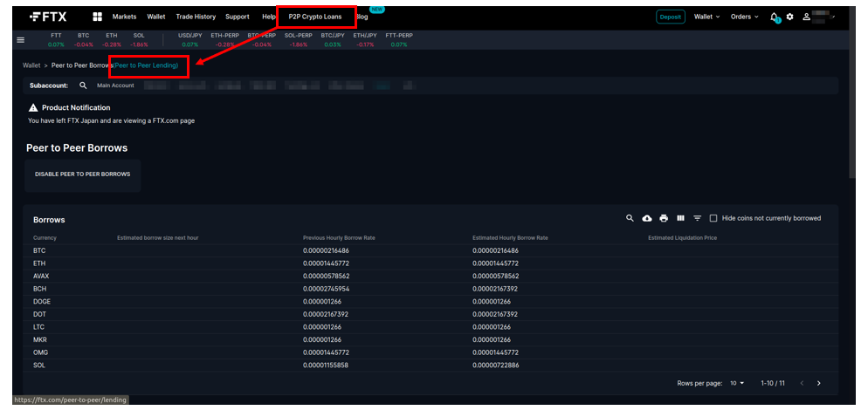Download the Borrows table as CSV

[646, 218]
